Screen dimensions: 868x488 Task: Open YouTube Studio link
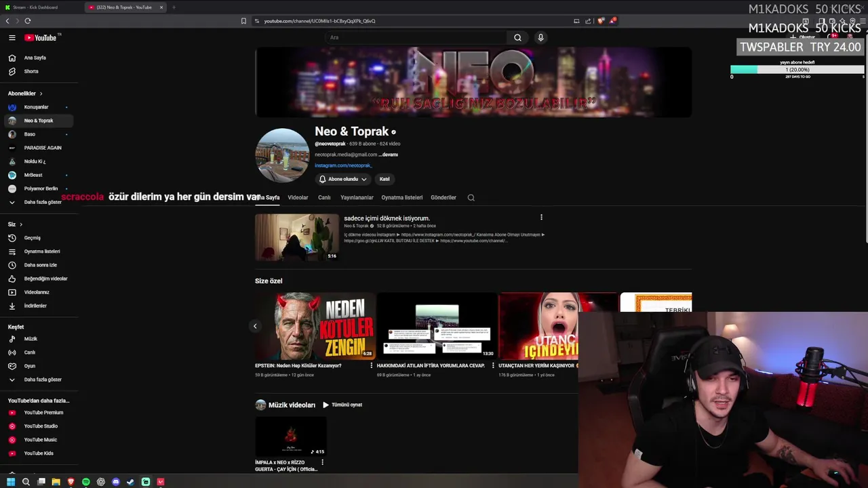point(39,426)
